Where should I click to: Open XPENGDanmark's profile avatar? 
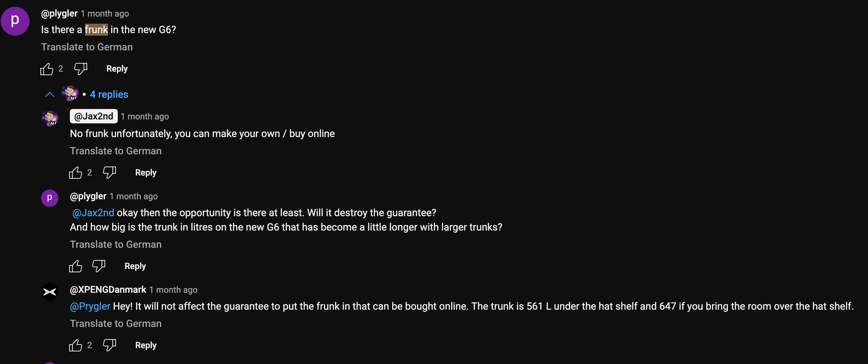[50, 292]
